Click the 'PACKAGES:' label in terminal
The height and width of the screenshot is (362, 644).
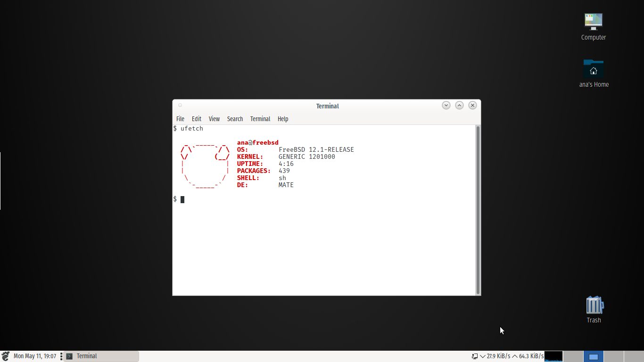[x=254, y=171]
